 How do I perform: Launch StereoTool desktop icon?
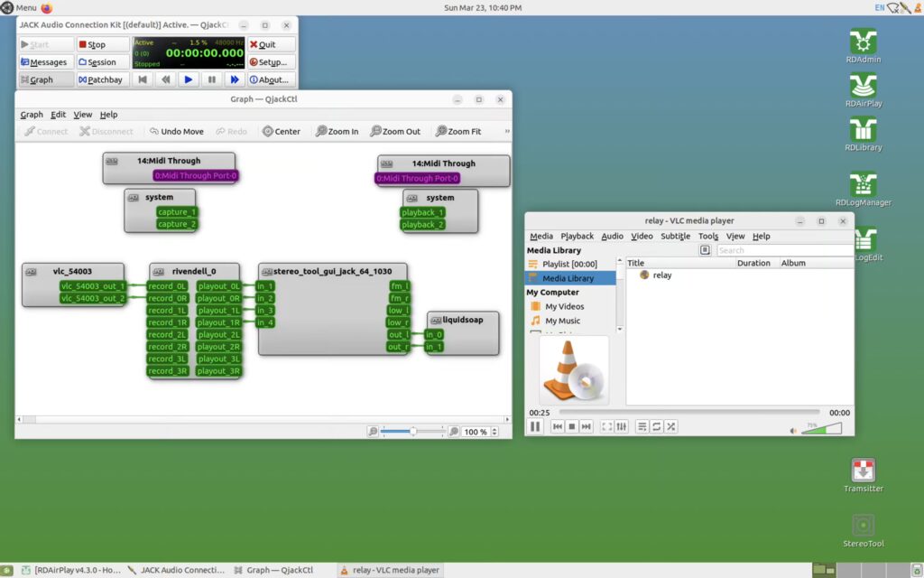pos(863,530)
